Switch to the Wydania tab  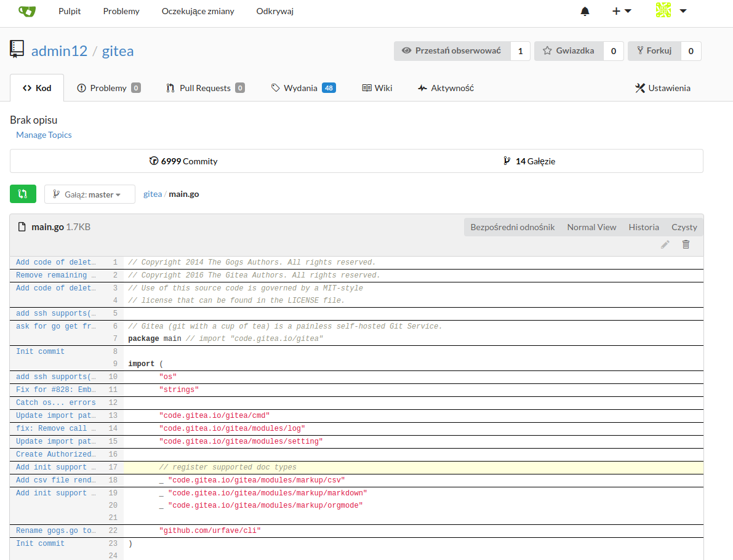coord(303,88)
